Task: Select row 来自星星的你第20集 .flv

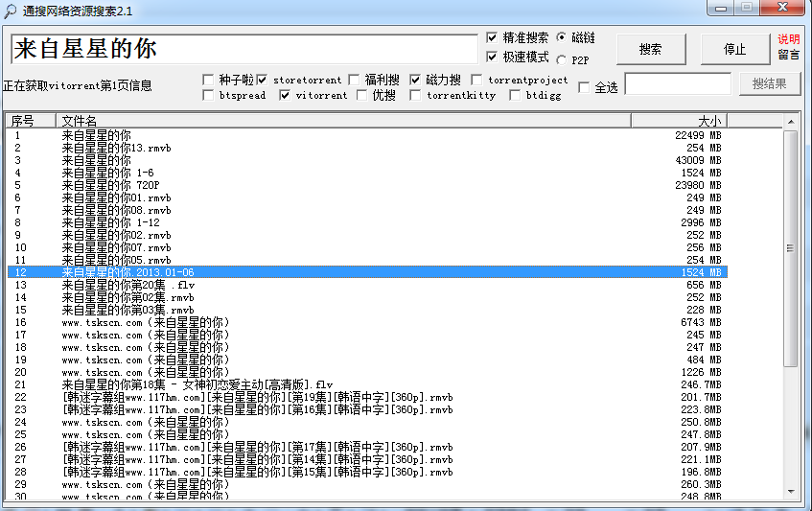Action: 367,285
